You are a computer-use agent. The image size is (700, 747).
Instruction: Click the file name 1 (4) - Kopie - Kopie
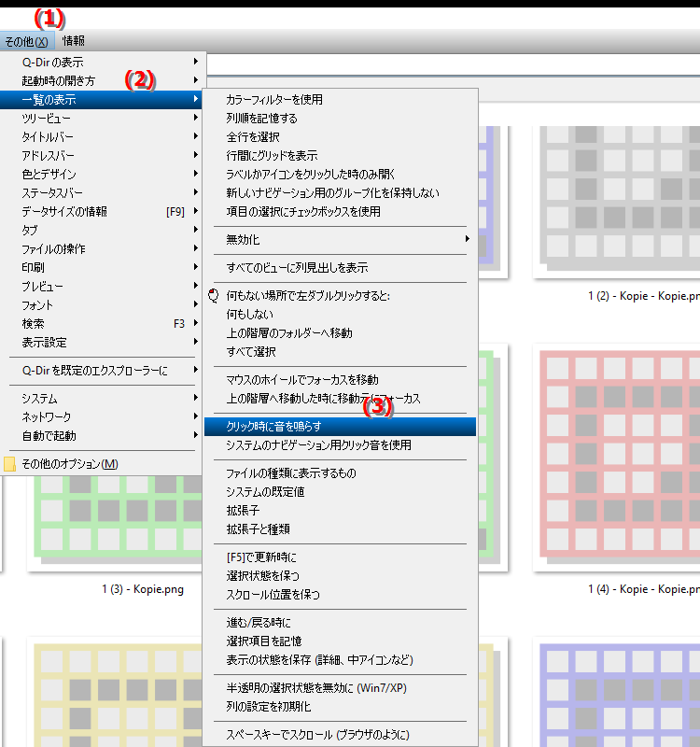[644, 589]
